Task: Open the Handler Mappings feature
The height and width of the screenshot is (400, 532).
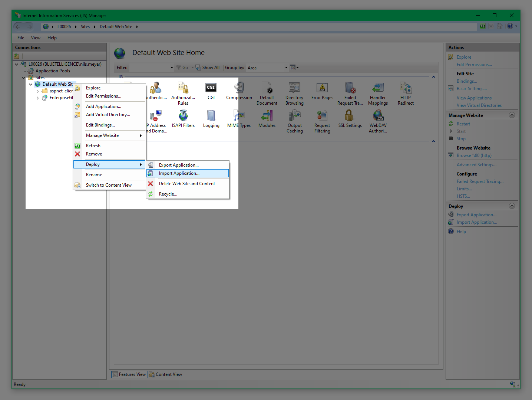Action: [378, 94]
